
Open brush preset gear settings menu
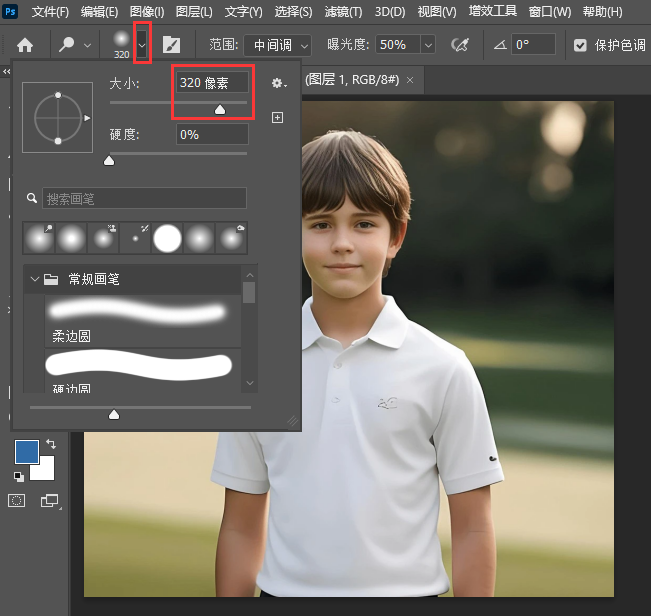[x=278, y=84]
